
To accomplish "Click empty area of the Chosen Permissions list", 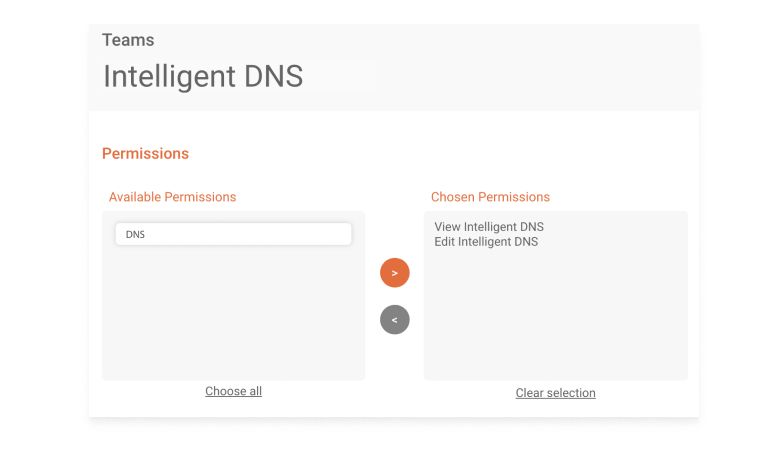I will click(x=556, y=315).
